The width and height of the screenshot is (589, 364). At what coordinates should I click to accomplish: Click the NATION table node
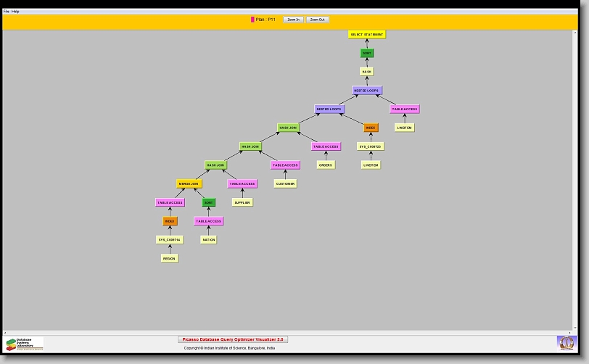[208, 240]
